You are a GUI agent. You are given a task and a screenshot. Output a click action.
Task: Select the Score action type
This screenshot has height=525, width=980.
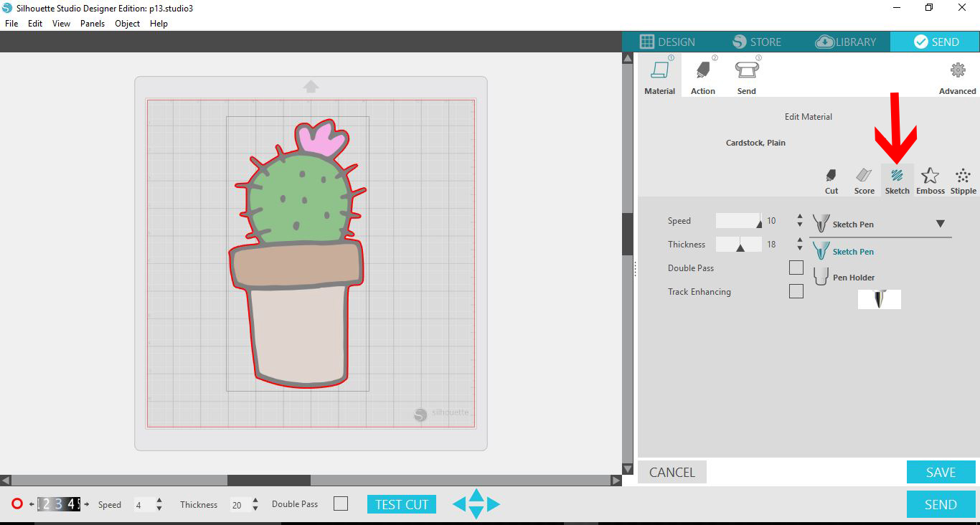click(x=864, y=181)
